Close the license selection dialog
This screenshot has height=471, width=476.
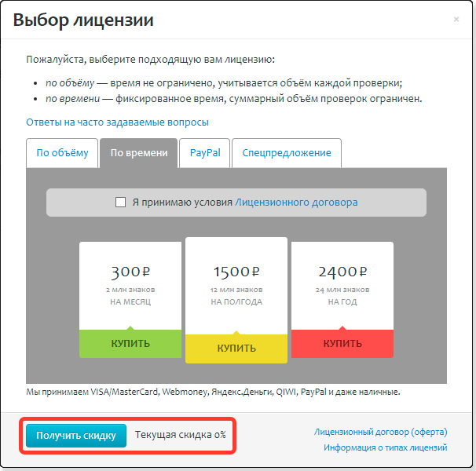point(456,20)
